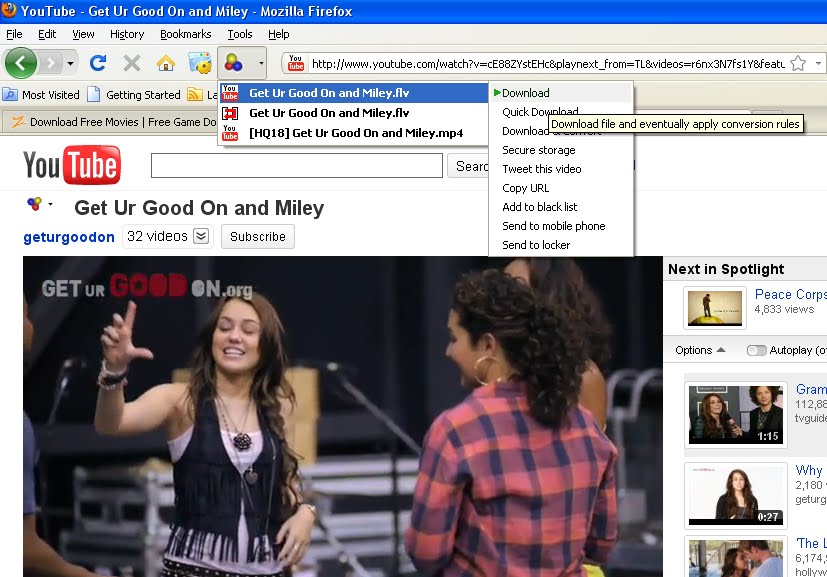This screenshot has width=827, height=577.
Task: Choose Tweet this video option
Action: click(x=561, y=169)
